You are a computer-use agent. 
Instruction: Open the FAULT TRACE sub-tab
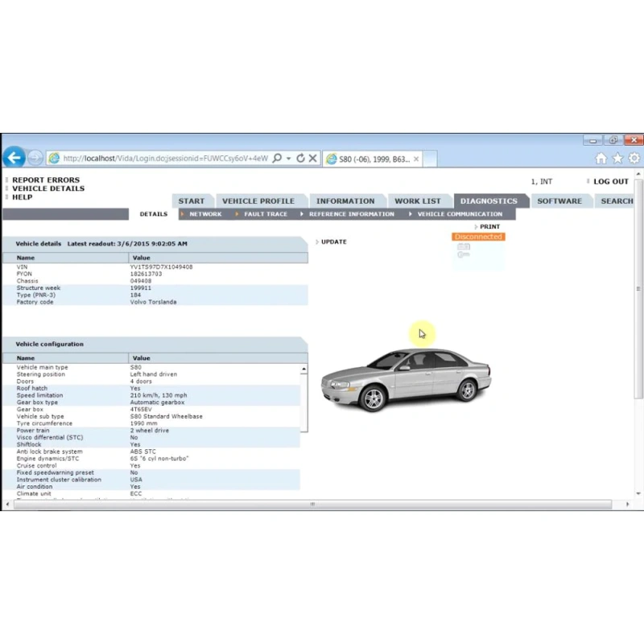click(x=266, y=214)
